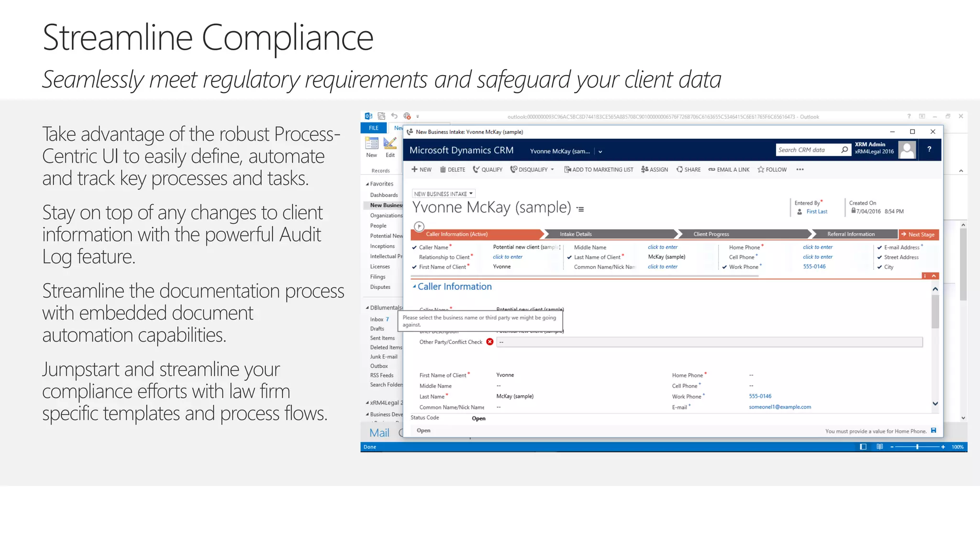
Task: Click the someone1@example.com email link
Action: tap(780, 407)
